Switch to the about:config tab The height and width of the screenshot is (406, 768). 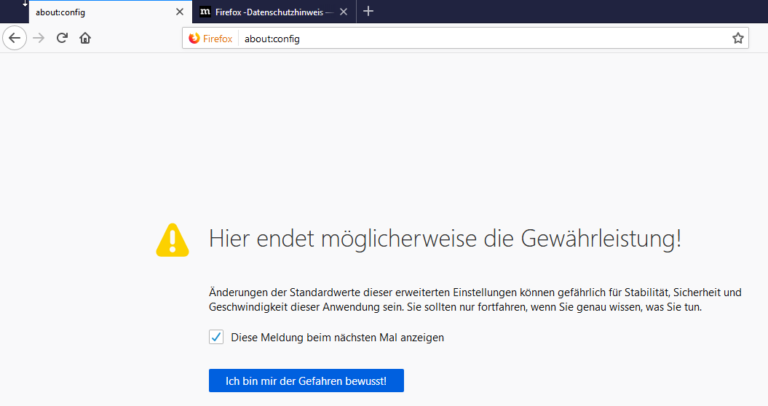pos(111,12)
